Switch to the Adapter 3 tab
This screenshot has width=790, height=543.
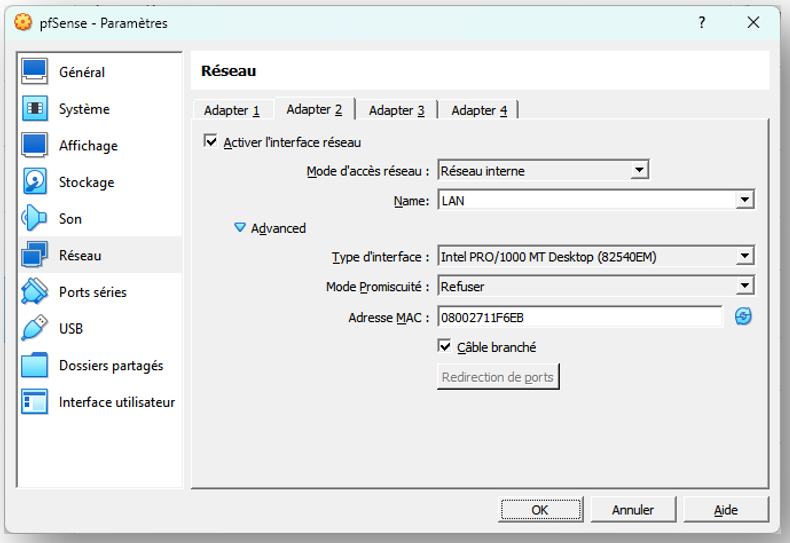click(397, 110)
